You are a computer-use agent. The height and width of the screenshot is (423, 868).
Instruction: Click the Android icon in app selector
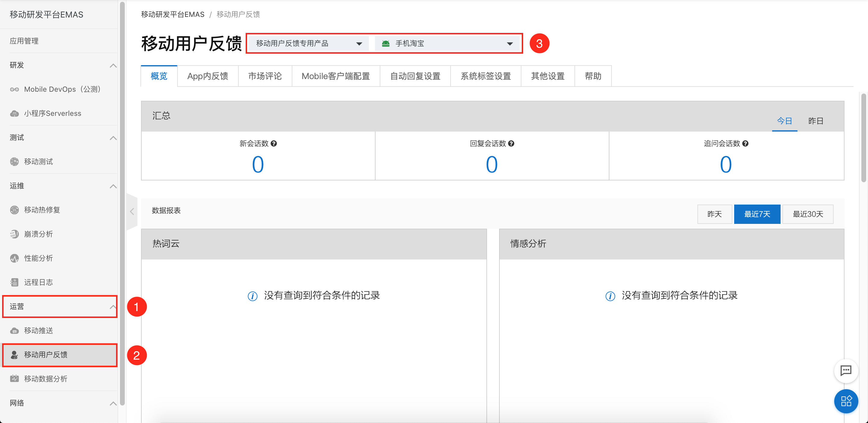click(x=386, y=43)
